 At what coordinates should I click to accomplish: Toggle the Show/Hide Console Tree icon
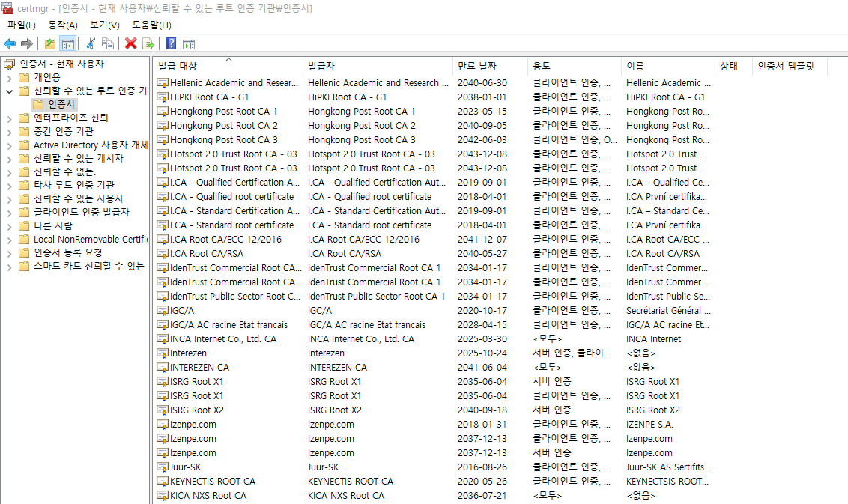(67, 43)
